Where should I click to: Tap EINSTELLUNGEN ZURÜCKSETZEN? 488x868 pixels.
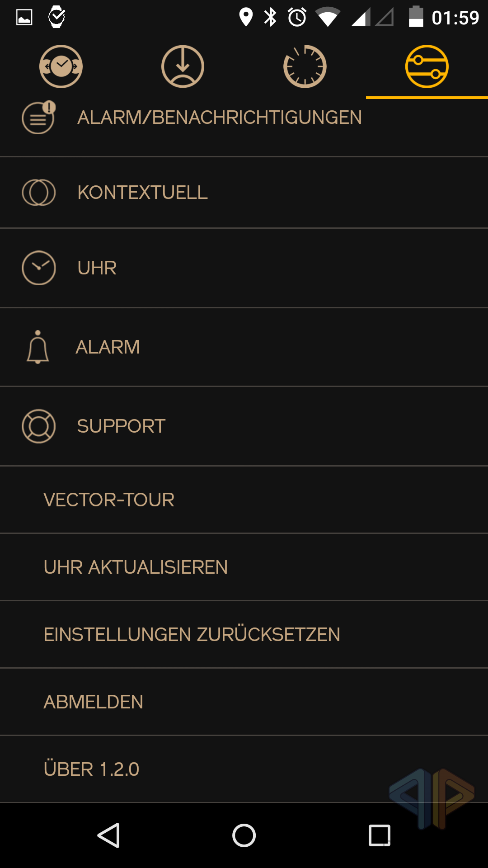(x=192, y=635)
